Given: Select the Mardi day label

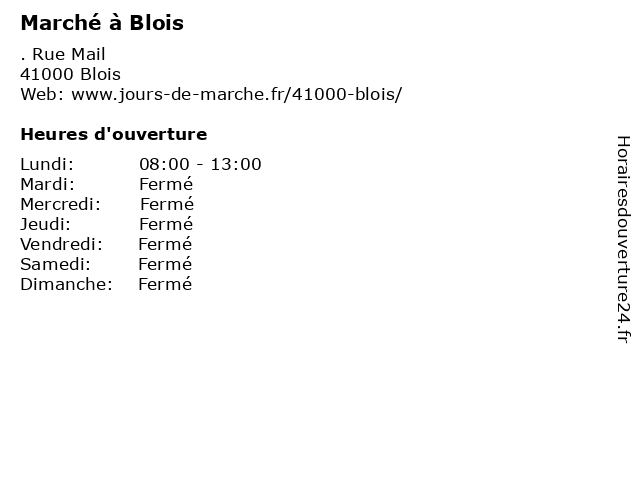Looking at the screenshot, I should [x=47, y=184].
